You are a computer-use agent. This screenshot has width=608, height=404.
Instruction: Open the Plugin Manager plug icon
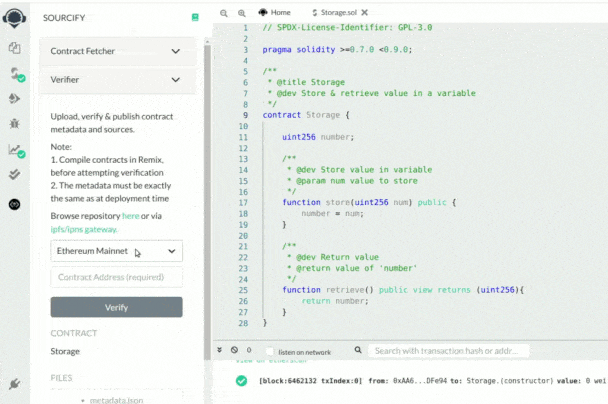14,383
